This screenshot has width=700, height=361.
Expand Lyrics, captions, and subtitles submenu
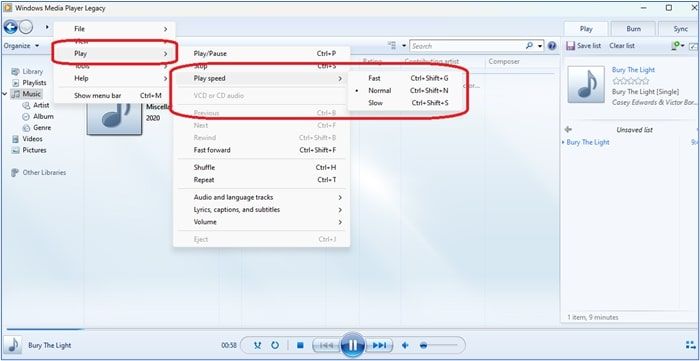[x=262, y=209]
